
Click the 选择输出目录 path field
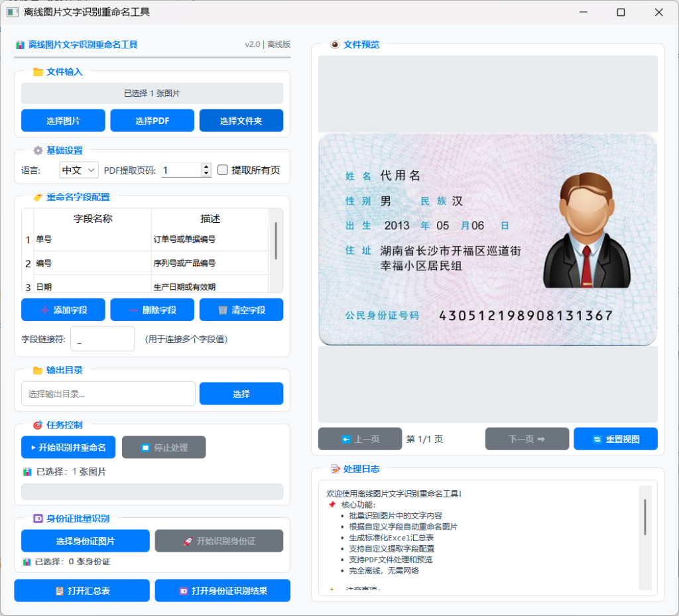tap(108, 393)
